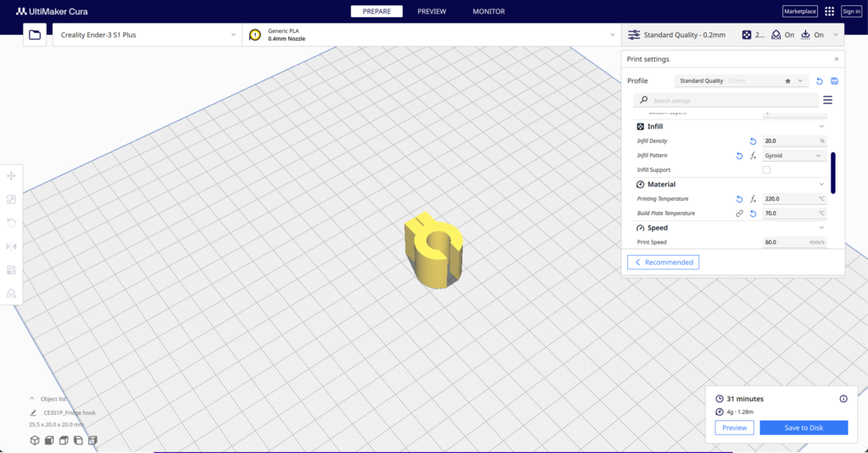This screenshot has height=453, width=868.
Task: Reset Infill Pattern to default
Action: [739, 156]
